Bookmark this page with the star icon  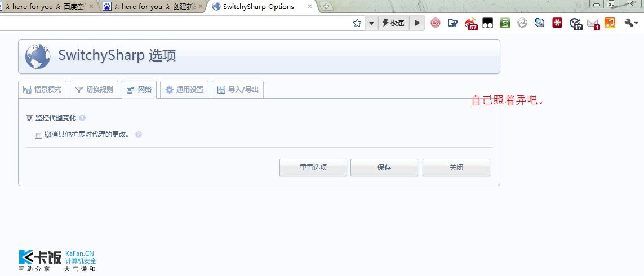(357, 23)
